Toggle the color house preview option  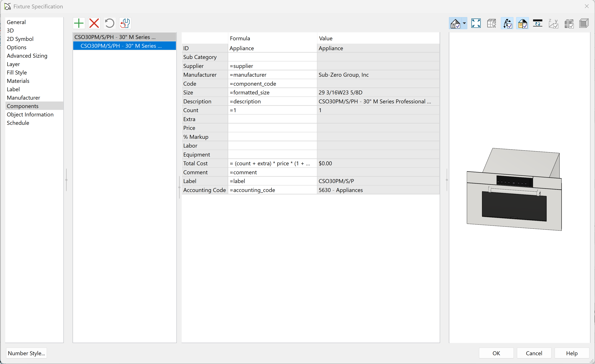[x=523, y=23]
